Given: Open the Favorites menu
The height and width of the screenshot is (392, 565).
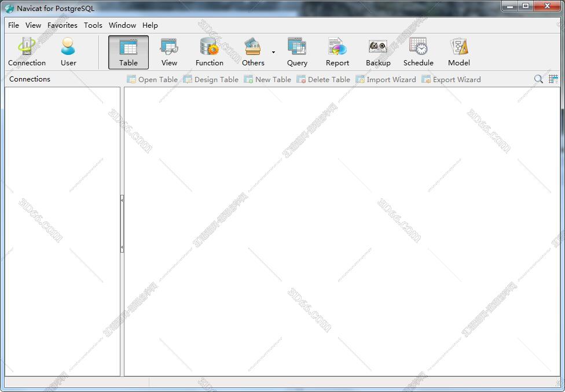Looking at the screenshot, I should click(x=63, y=25).
